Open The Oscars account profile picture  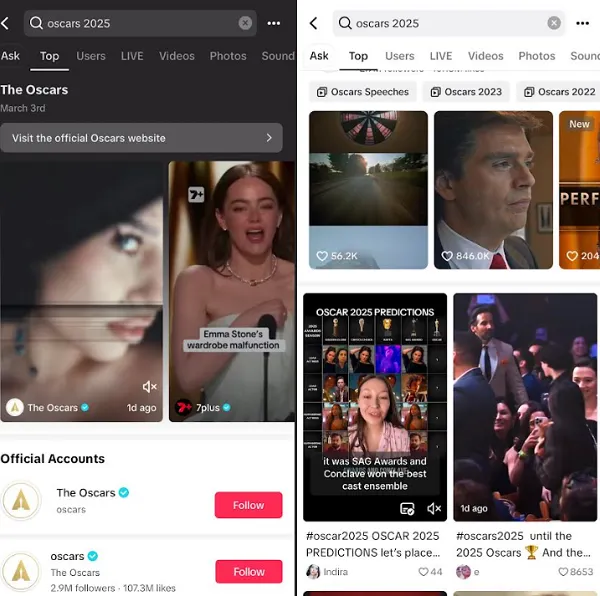pos(21,501)
